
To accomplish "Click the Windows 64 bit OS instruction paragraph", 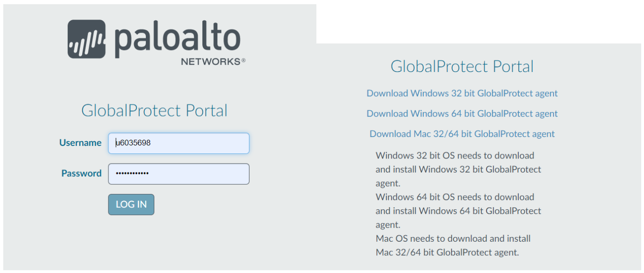I will coord(458,211).
